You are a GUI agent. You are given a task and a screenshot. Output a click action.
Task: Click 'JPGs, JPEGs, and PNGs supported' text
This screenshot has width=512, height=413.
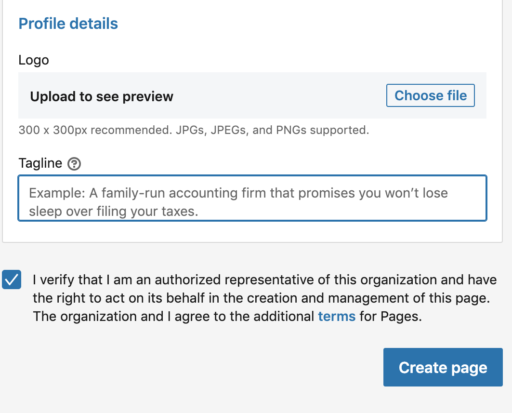272,130
